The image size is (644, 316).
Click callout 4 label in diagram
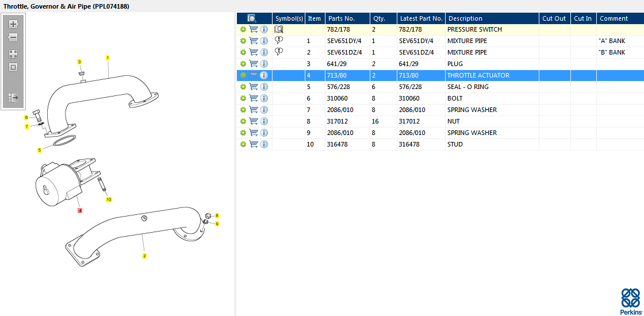(80, 210)
